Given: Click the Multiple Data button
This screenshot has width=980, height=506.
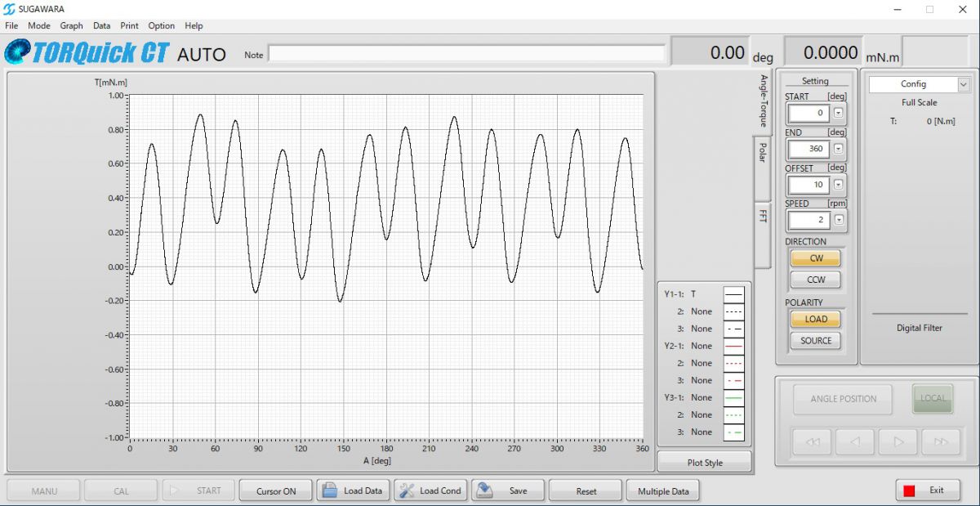Looking at the screenshot, I should pos(663,490).
